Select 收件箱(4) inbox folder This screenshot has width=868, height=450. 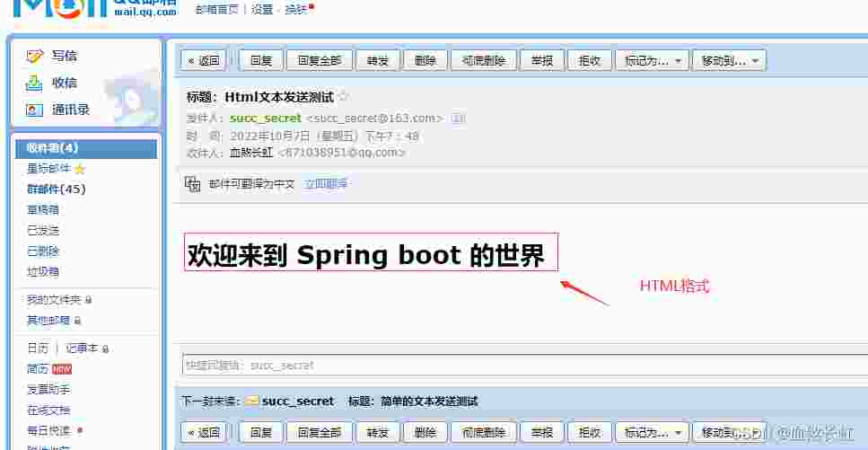pos(52,148)
